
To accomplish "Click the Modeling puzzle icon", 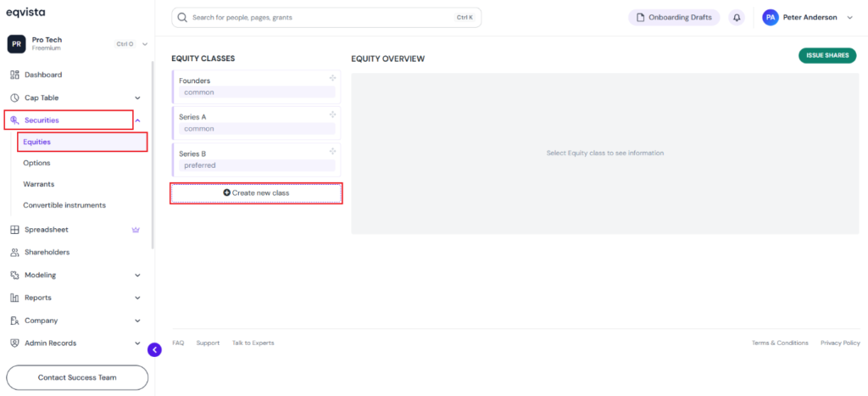I will 15,275.
